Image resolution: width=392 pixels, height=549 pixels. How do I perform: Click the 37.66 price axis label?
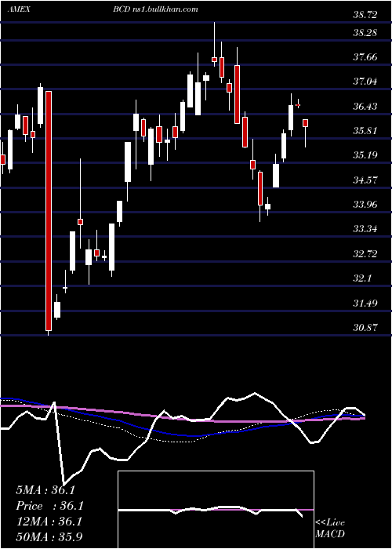point(365,56)
